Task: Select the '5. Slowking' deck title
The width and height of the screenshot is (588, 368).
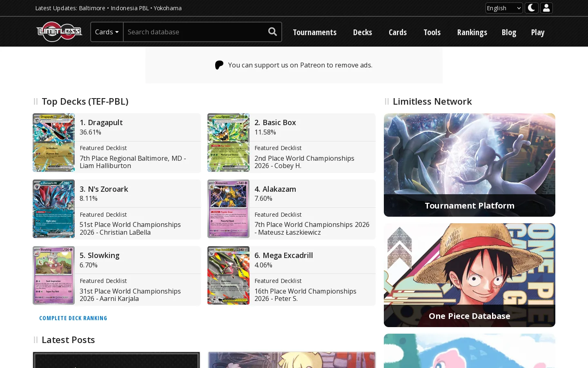Action: coord(100,255)
